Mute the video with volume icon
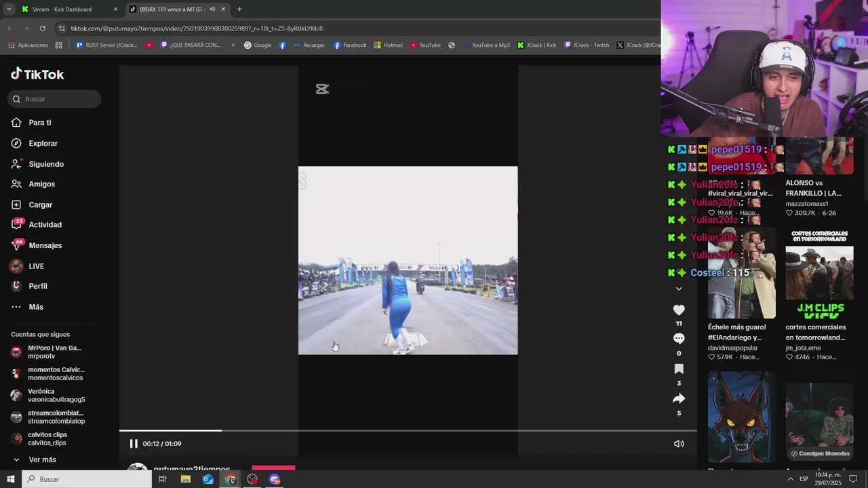Image resolution: width=868 pixels, height=488 pixels. tap(679, 444)
